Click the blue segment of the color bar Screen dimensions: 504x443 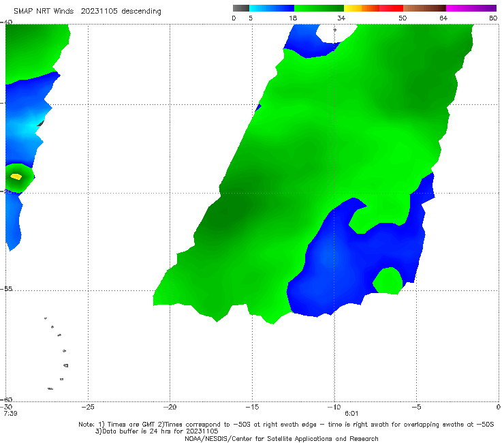click(x=272, y=8)
